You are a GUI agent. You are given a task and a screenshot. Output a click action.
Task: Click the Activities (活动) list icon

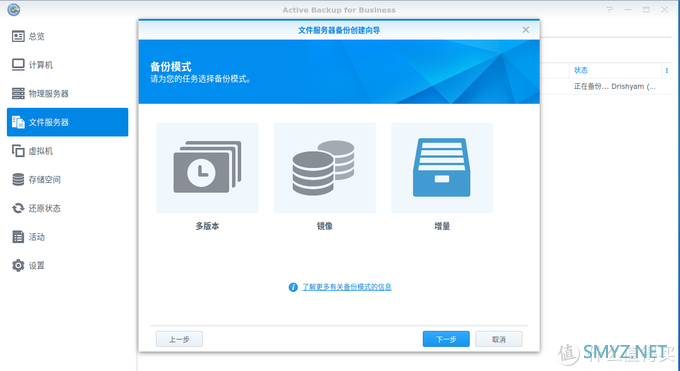coord(18,237)
